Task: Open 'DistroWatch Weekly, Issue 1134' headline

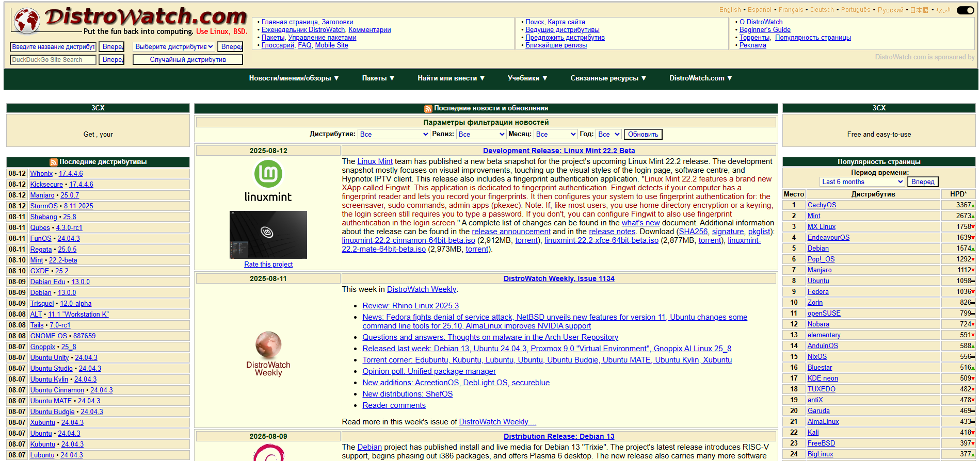Action: click(x=559, y=279)
